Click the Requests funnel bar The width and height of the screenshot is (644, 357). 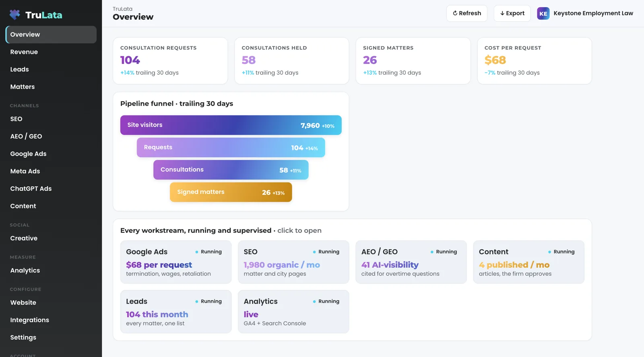(x=231, y=148)
